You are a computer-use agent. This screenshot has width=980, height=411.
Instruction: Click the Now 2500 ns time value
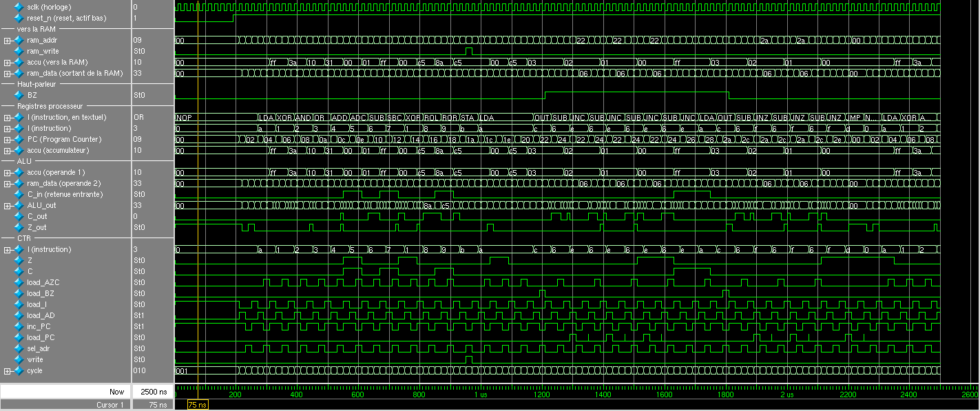[x=152, y=391]
